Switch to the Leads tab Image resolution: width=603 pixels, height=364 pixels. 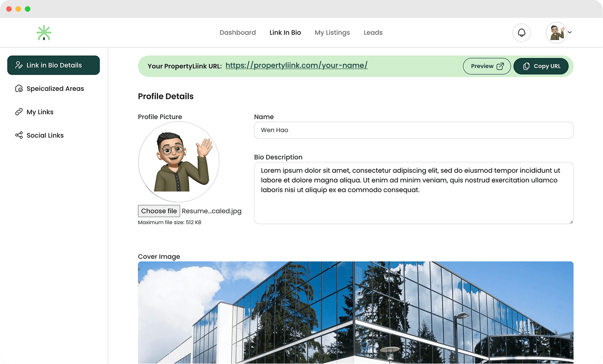(373, 33)
